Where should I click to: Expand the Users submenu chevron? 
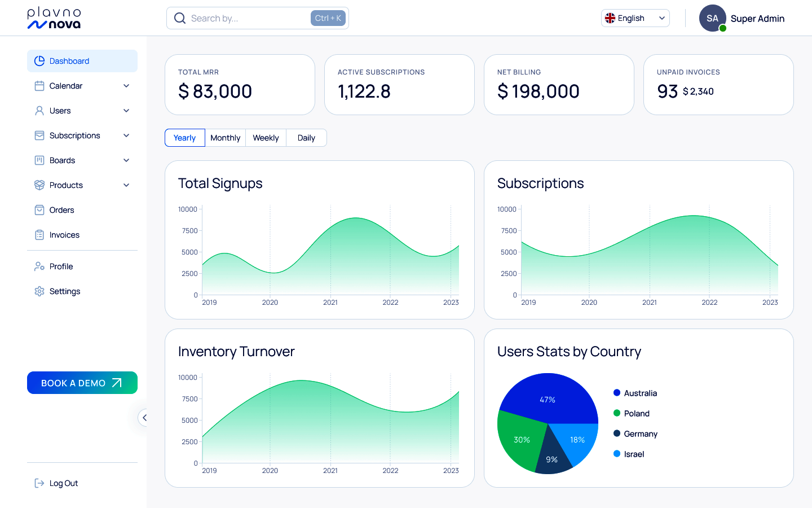(x=126, y=111)
